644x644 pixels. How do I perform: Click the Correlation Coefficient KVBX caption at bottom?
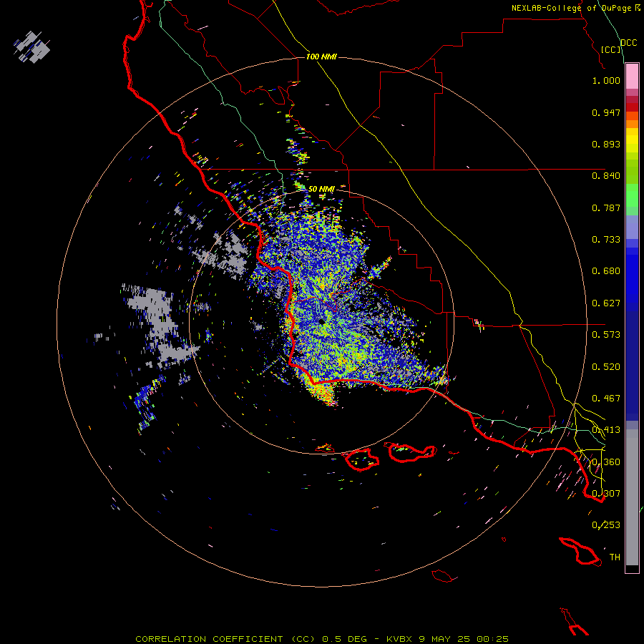(x=322, y=639)
